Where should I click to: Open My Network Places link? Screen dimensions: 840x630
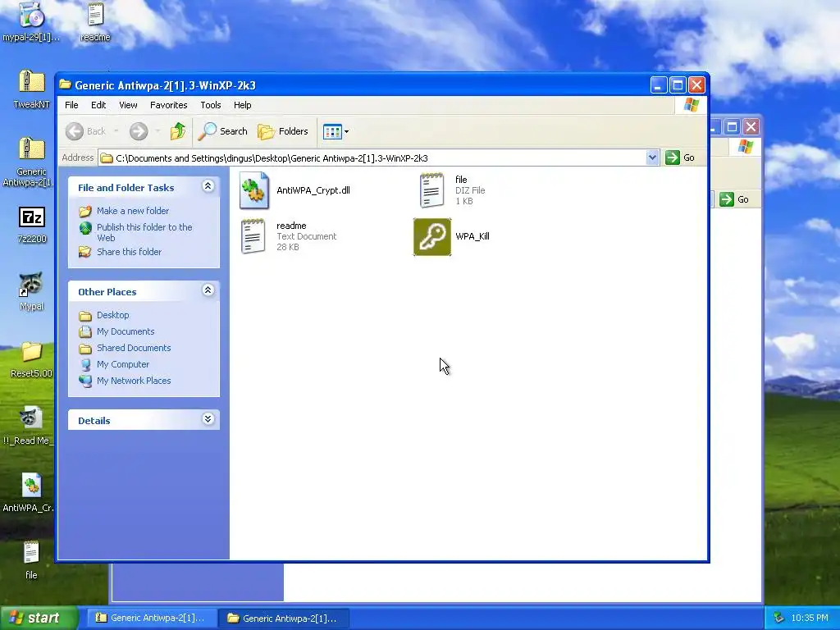click(134, 381)
